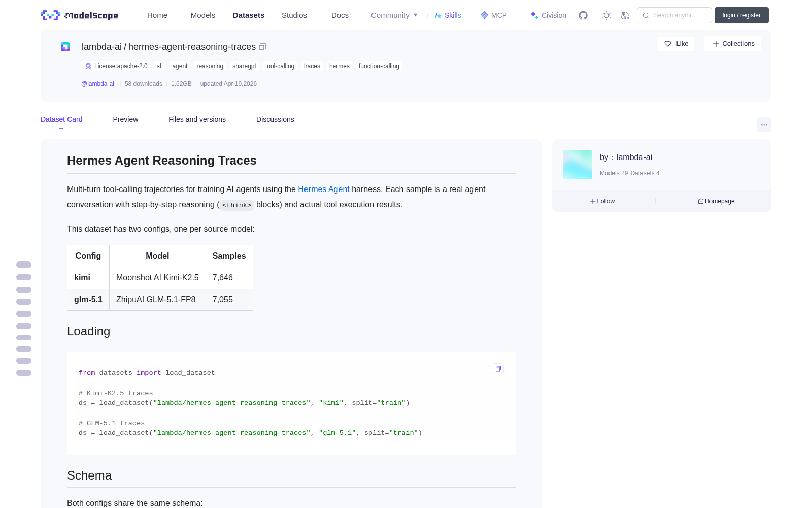Switch to the Preview tab
Viewport: 812px width, 508px height.
click(125, 119)
